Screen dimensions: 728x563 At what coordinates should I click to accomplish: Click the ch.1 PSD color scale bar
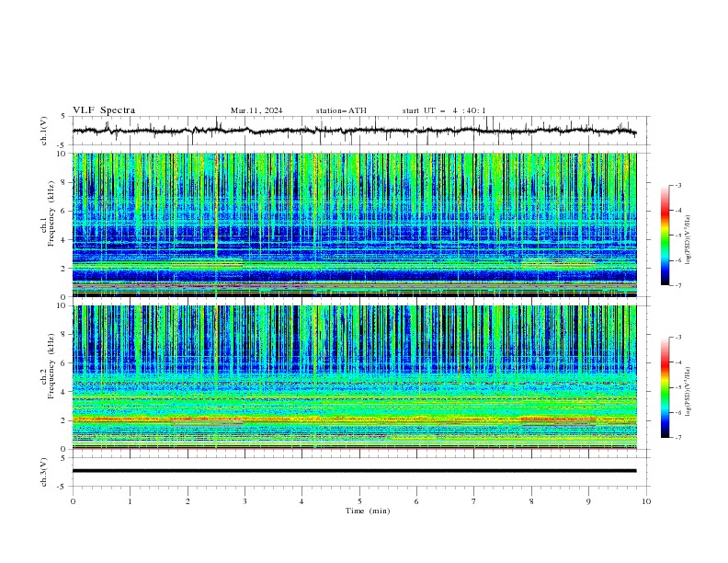coord(665,236)
